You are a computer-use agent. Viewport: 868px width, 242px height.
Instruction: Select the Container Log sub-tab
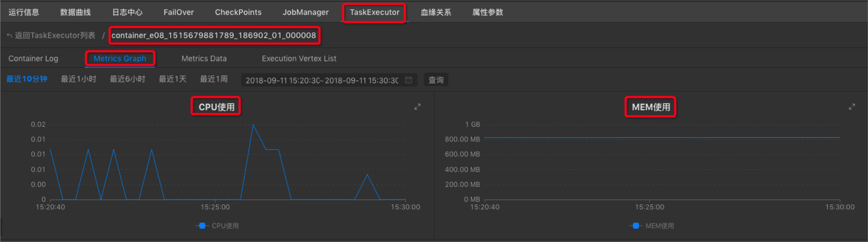tap(33, 58)
